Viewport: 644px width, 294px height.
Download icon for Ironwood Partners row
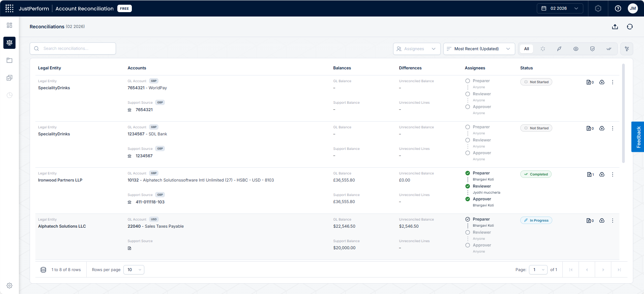click(602, 174)
